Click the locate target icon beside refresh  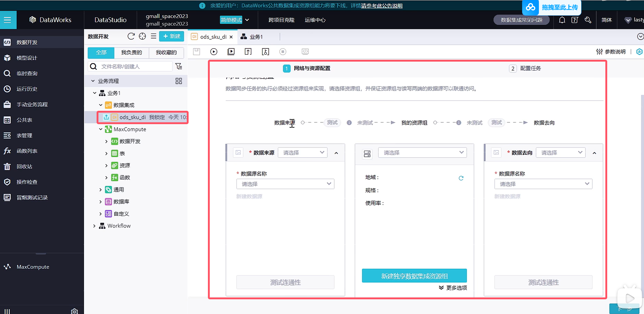click(142, 37)
